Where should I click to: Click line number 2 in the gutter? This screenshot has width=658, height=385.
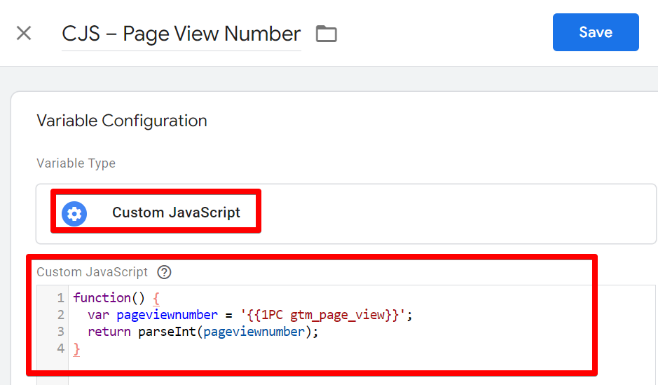tap(61, 315)
